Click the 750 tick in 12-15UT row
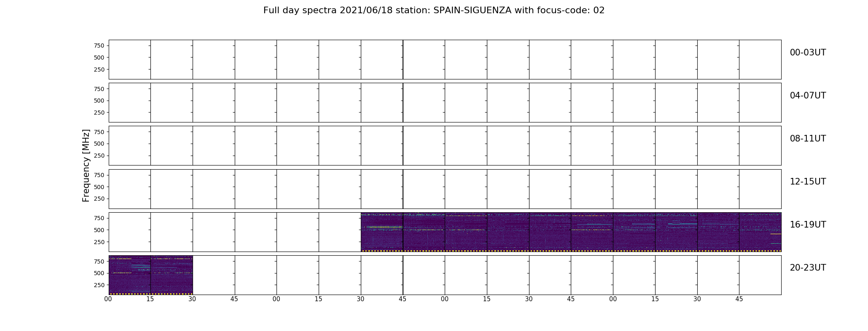Image resolution: width=868 pixels, height=331 pixels. (x=99, y=175)
